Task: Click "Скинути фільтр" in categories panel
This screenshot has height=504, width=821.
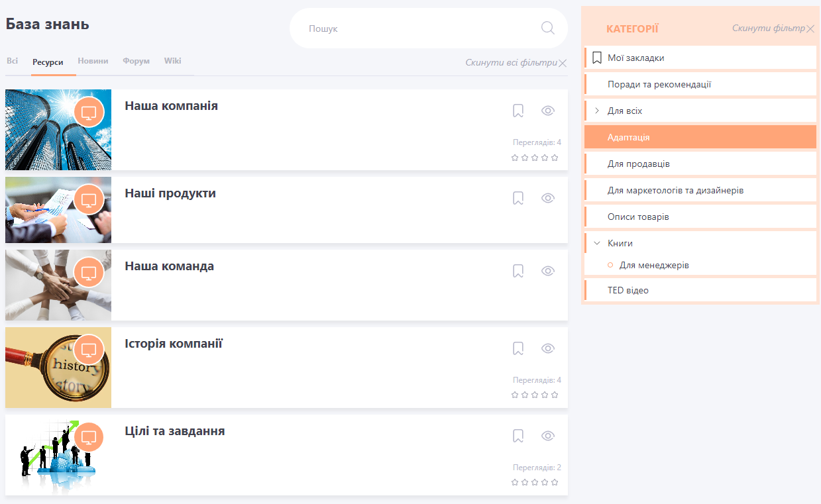Action: click(x=768, y=28)
